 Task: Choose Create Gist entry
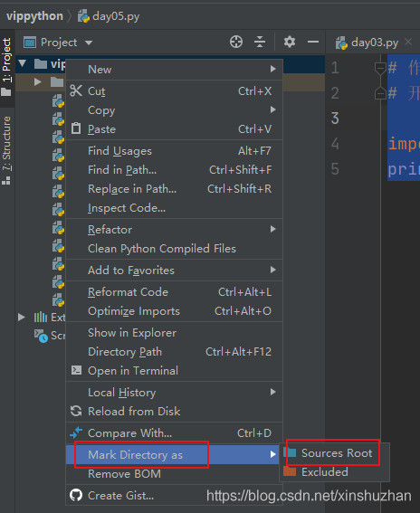click(x=174, y=495)
